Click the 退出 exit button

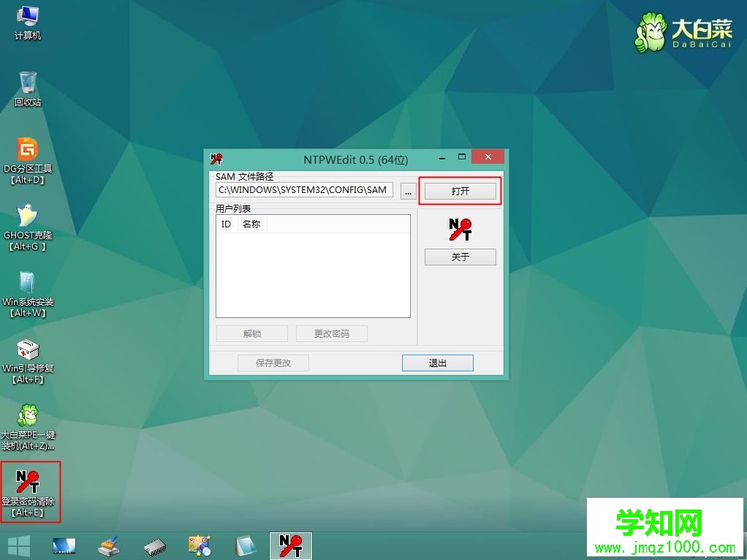pyautogui.click(x=437, y=363)
